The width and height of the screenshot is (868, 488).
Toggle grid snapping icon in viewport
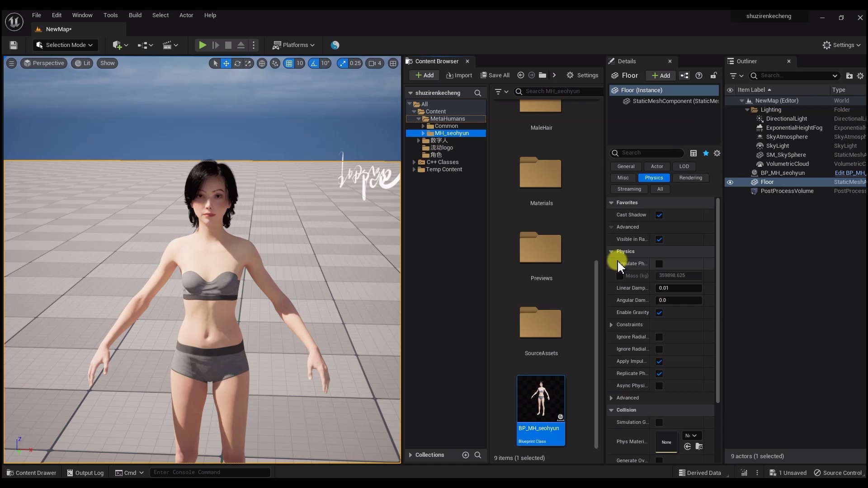289,63
